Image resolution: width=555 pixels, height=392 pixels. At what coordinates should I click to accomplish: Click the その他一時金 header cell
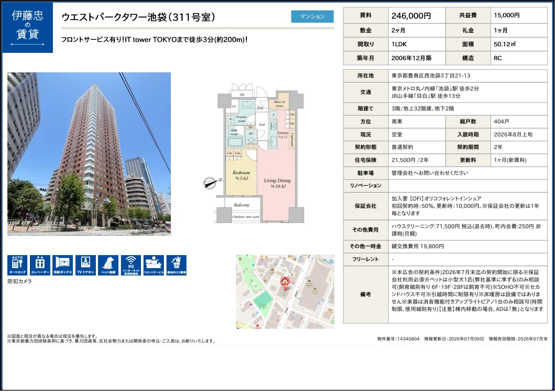(x=366, y=246)
